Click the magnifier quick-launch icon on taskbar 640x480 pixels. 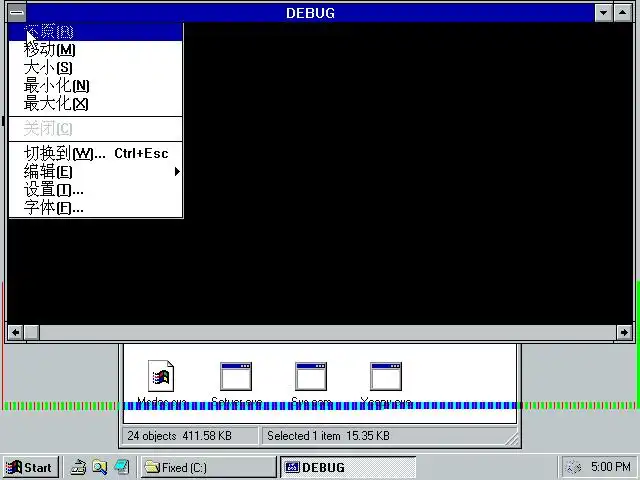(x=100, y=467)
